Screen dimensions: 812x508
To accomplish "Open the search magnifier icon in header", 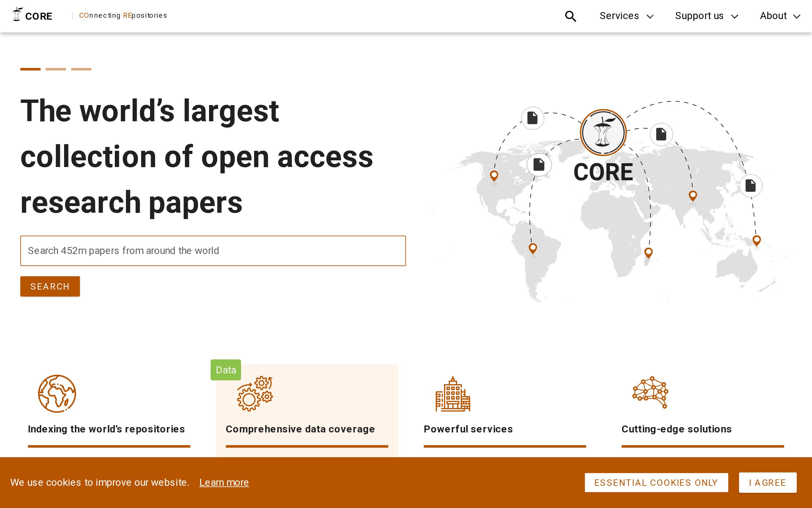I will click(x=570, y=16).
